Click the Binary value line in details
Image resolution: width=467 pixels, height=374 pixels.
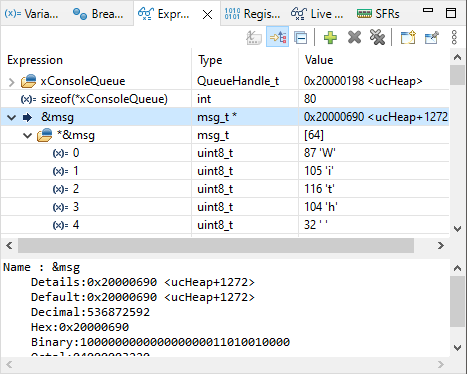160,342
